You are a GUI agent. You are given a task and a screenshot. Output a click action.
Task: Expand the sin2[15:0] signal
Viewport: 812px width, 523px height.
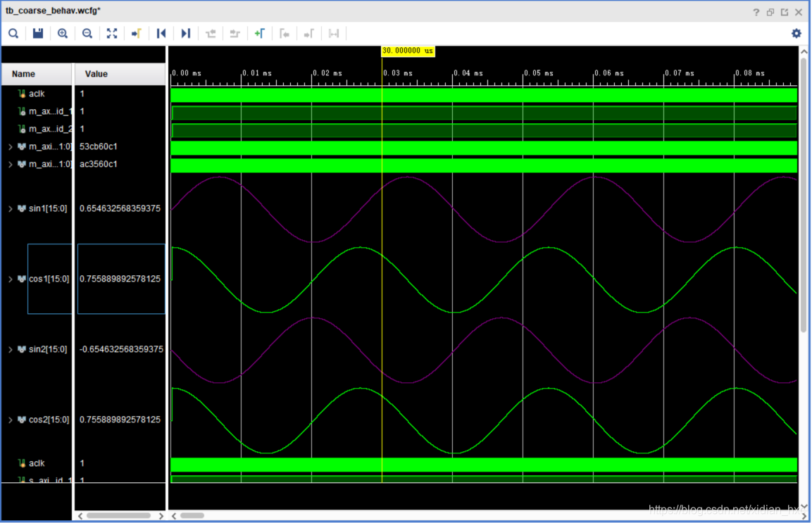pyautogui.click(x=10, y=350)
